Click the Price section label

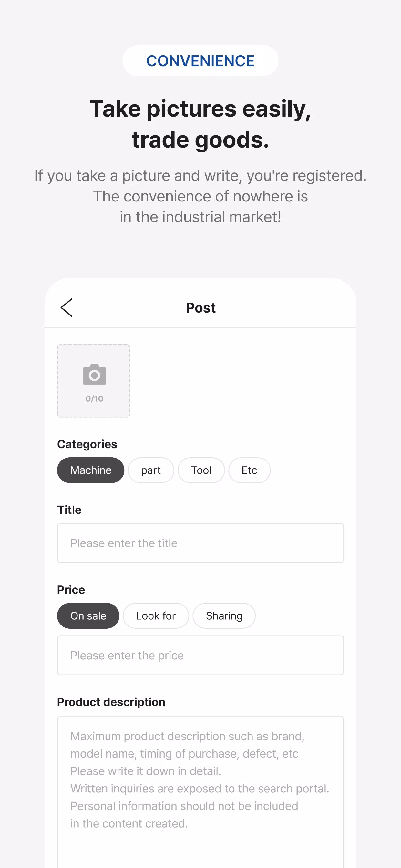pos(71,590)
